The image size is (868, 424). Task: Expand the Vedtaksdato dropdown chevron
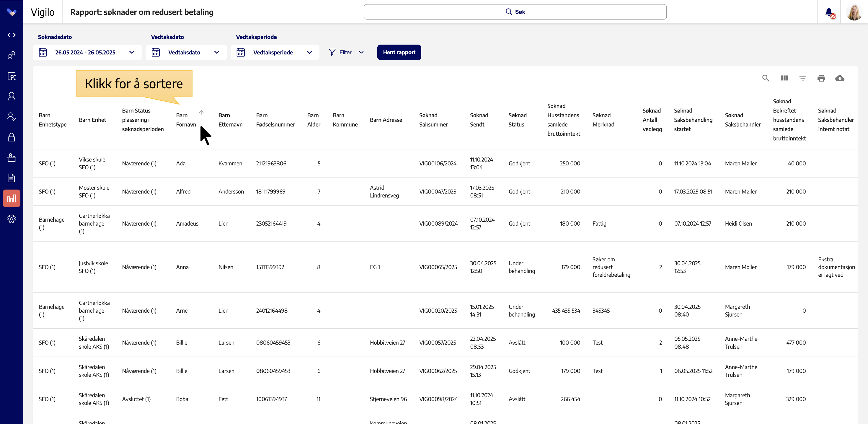coord(217,52)
